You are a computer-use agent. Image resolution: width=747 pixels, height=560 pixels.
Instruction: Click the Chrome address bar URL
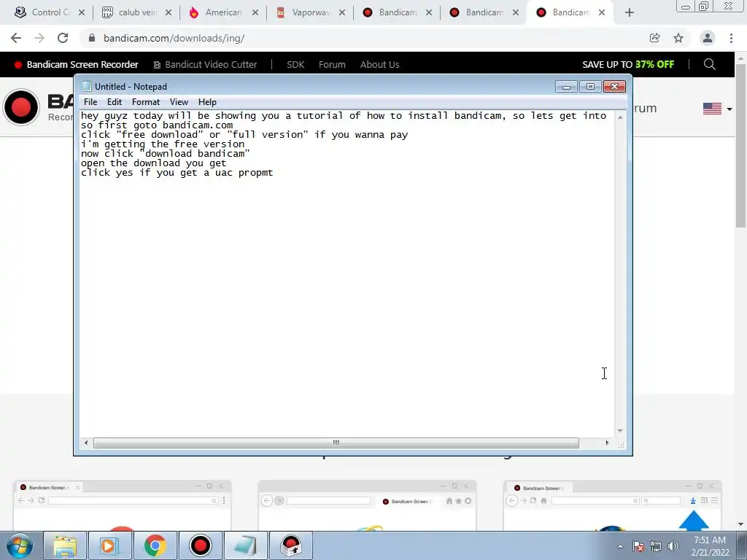(x=174, y=38)
